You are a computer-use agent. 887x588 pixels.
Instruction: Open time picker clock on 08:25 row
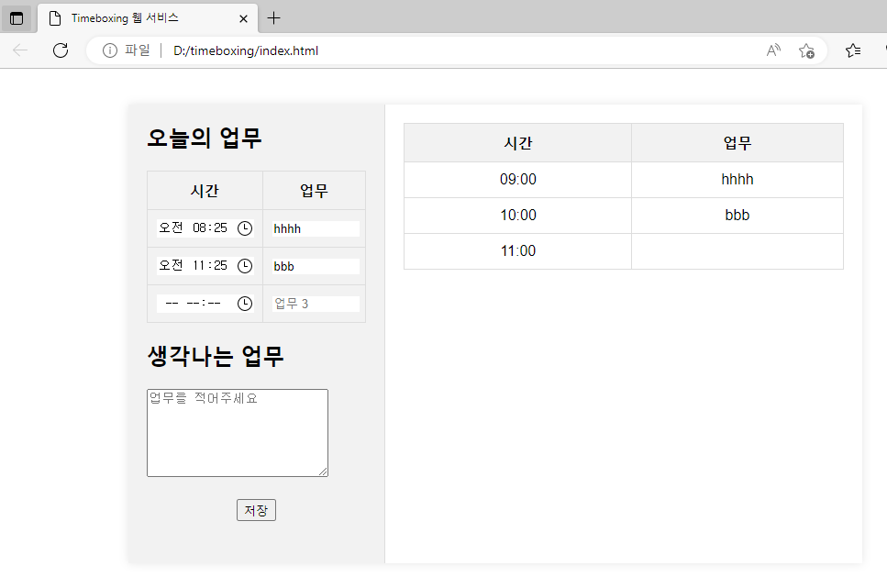[x=244, y=228]
